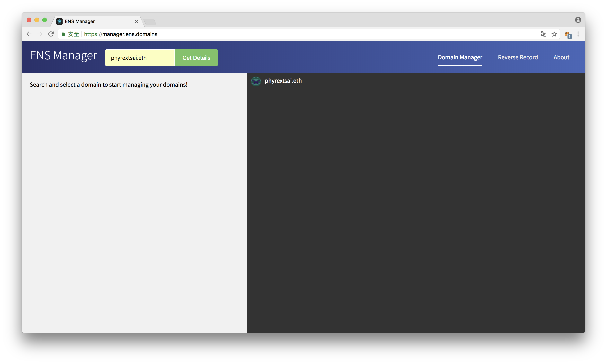Open the Google Translate page icon
The width and height of the screenshot is (607, 364).
coord(543,34)
